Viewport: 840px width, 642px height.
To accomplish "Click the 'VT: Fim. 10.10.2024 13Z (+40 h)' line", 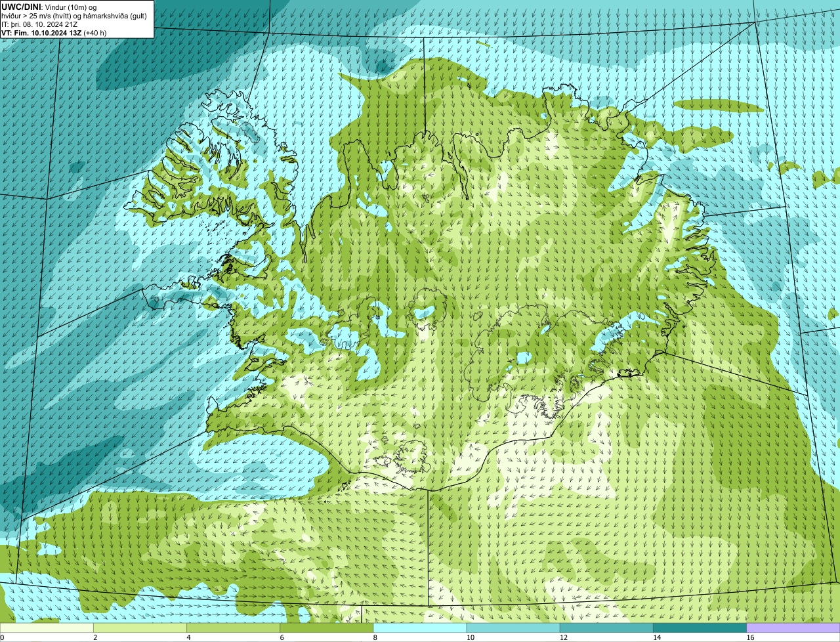I will [x=54, y=33].
